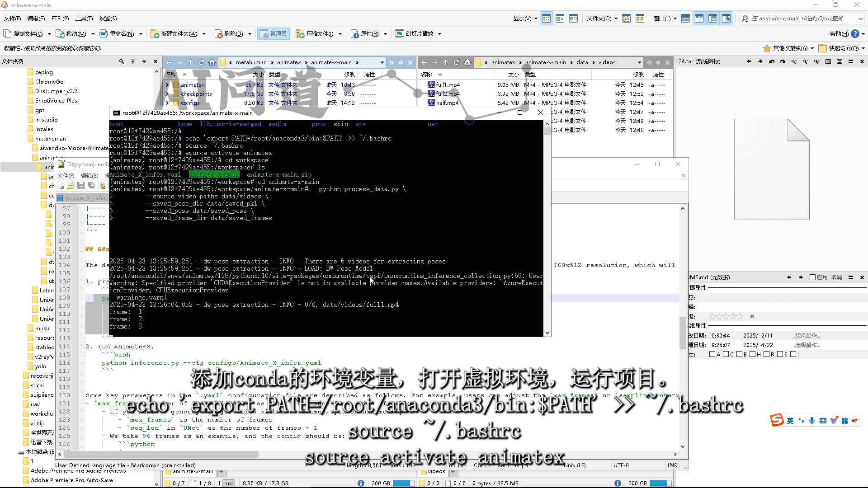Click the 新建文件夹 new folder icon
The height and width of the screenshot is (488, 868).
(155, 34)
